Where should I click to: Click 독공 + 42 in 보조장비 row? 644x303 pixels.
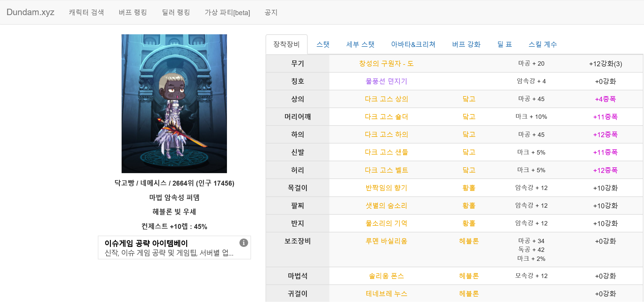click(x=531, y=250)
